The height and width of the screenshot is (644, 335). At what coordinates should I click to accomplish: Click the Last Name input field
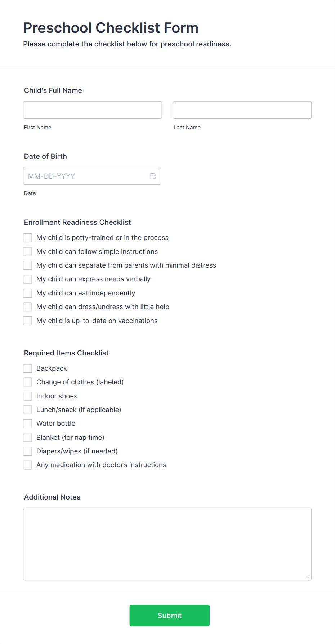click(x=242, y=110)
